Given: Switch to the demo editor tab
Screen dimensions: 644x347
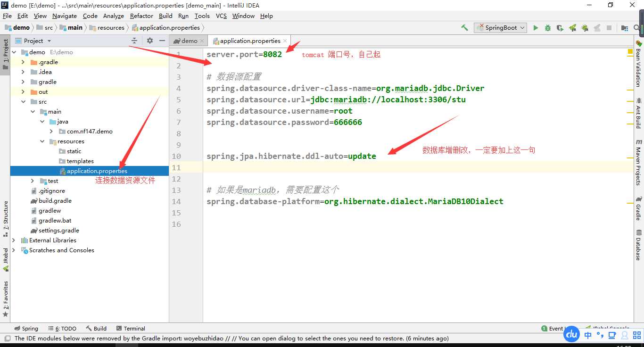Looking at the screenshot, I should click(x=189, y=41).
